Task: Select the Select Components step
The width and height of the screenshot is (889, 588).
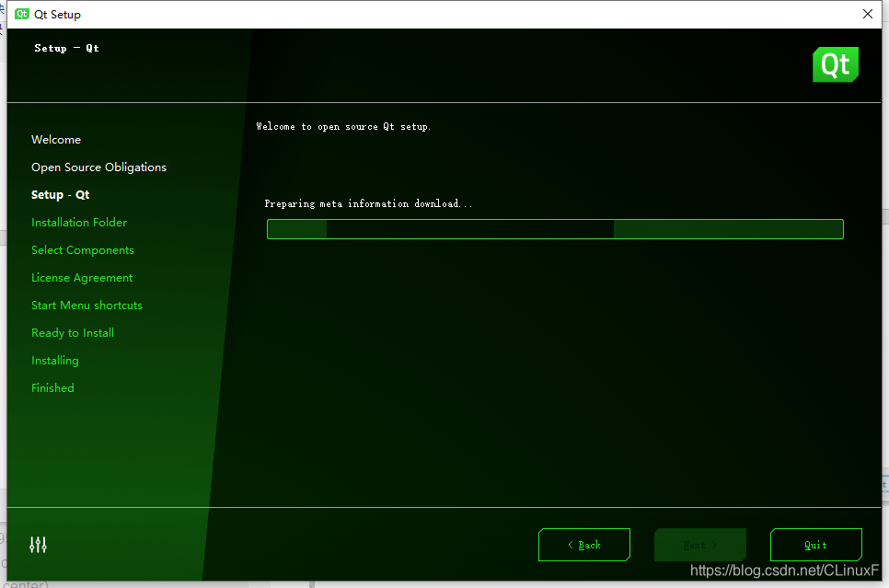Action: tap(82, 250)
